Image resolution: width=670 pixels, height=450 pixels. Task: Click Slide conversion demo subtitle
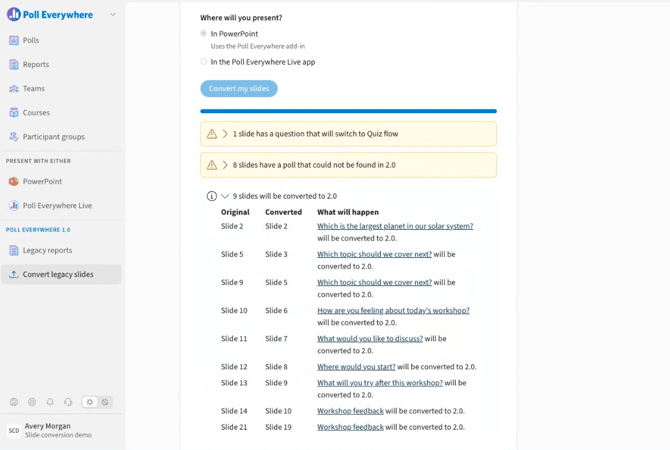(58, 435)
